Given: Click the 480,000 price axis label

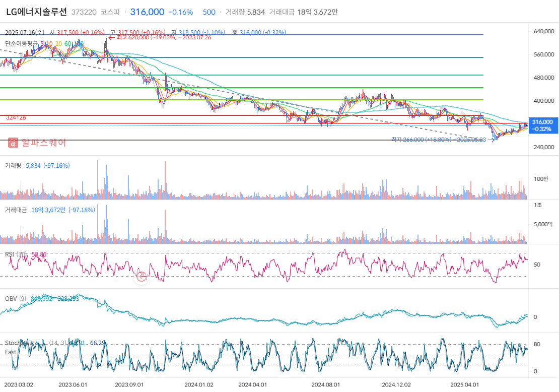Looking at the screenshot, I should coord(544,78).
